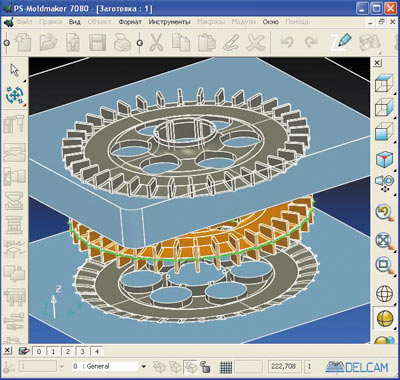Open the Вид menu
Screen dimensions: 400x380
point(75,22)
